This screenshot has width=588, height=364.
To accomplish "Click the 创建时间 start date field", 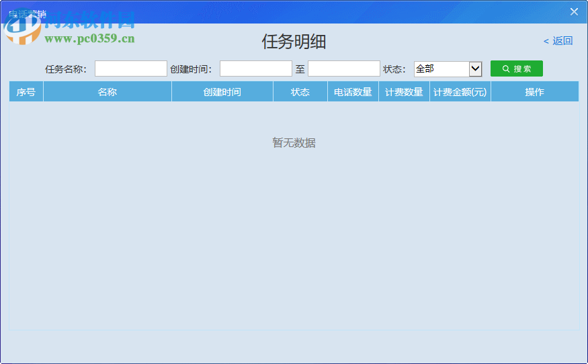I will tap(256, 69).
